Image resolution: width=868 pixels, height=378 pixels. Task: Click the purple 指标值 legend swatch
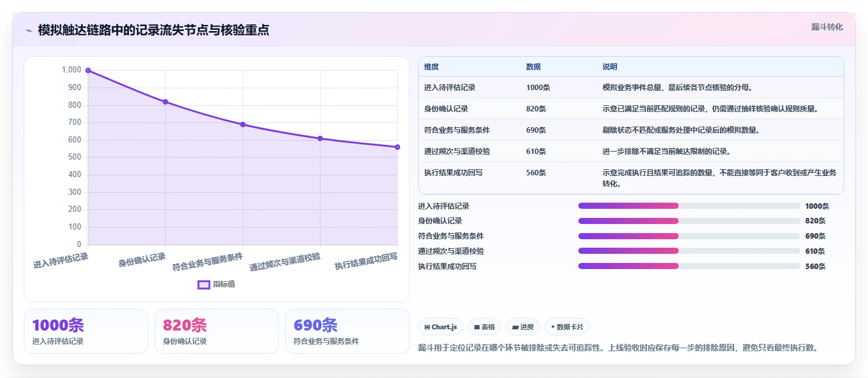click(204, 284)
